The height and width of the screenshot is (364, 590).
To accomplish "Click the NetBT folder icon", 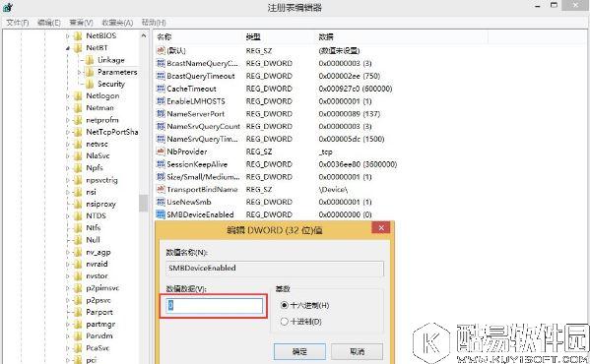I will (78, 48).
